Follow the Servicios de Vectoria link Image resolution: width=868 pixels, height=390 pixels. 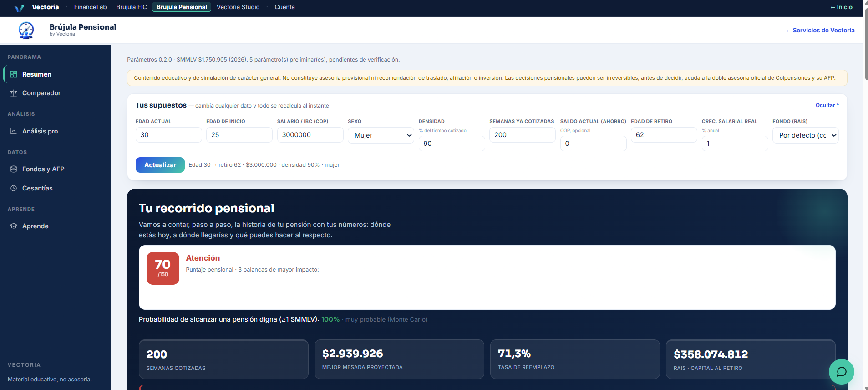[x=820, y=30]
